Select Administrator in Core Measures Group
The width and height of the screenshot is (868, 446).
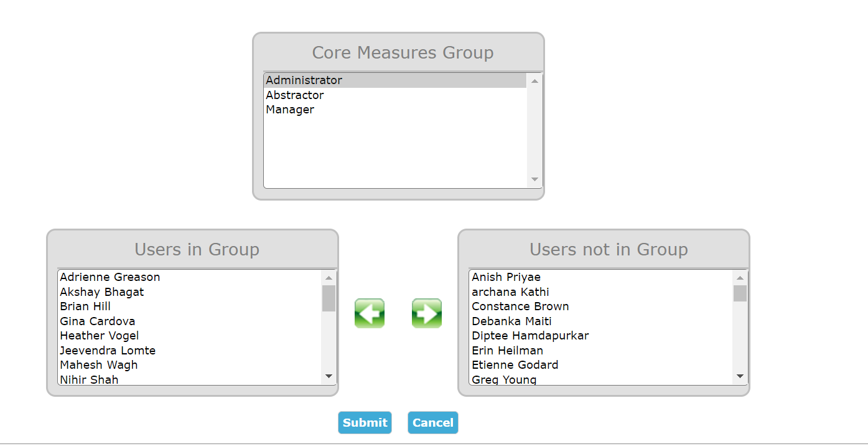395,80
